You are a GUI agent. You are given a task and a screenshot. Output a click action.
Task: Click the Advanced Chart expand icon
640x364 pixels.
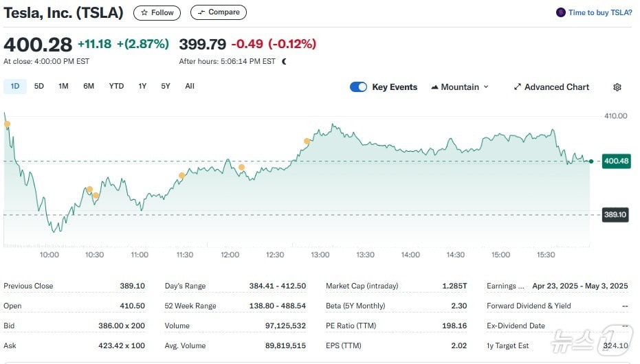tap(518, 87)
